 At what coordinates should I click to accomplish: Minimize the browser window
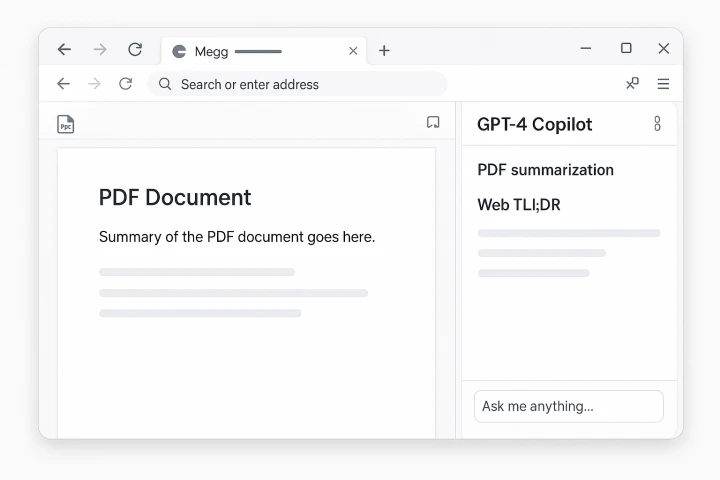click(x=586, y=48)
